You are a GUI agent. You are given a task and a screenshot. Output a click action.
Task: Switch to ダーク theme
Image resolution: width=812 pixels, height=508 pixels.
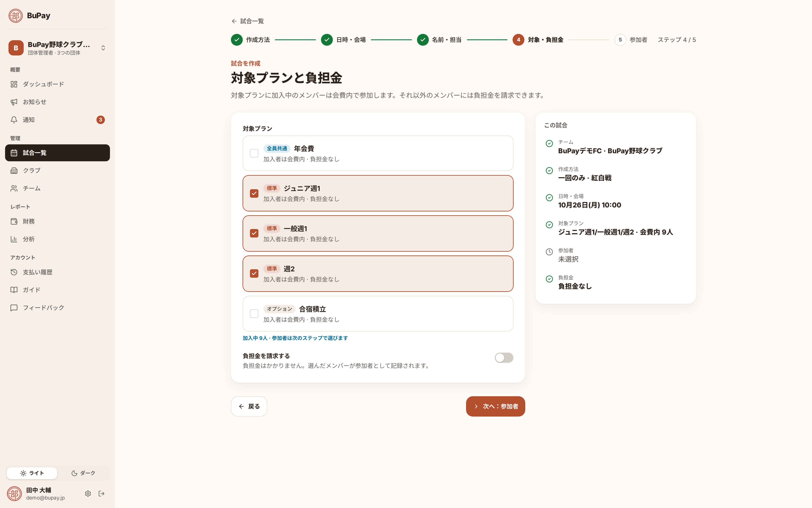click(83, 473)
